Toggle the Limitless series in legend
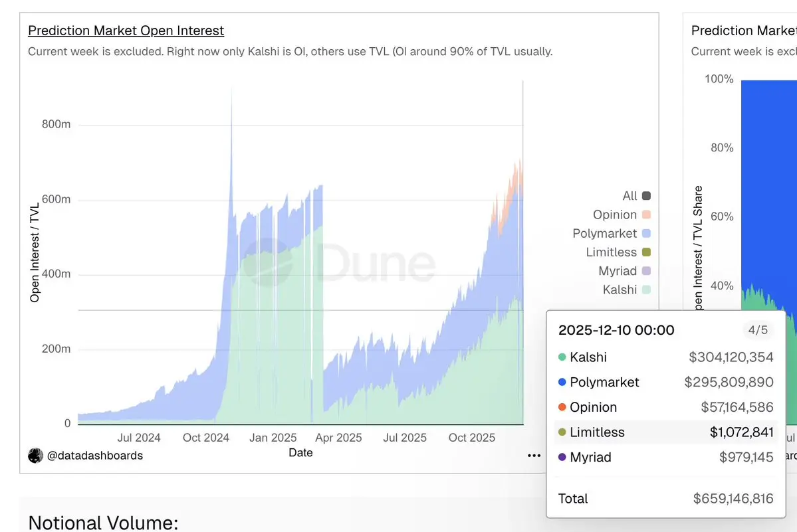 pyautogui.click(x=618, y=252)
